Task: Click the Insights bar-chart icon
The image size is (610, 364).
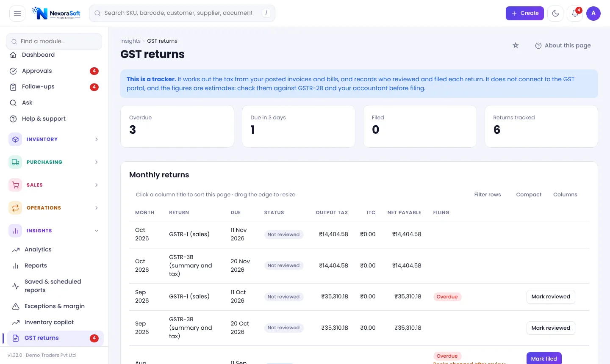Action: [15, 231]
